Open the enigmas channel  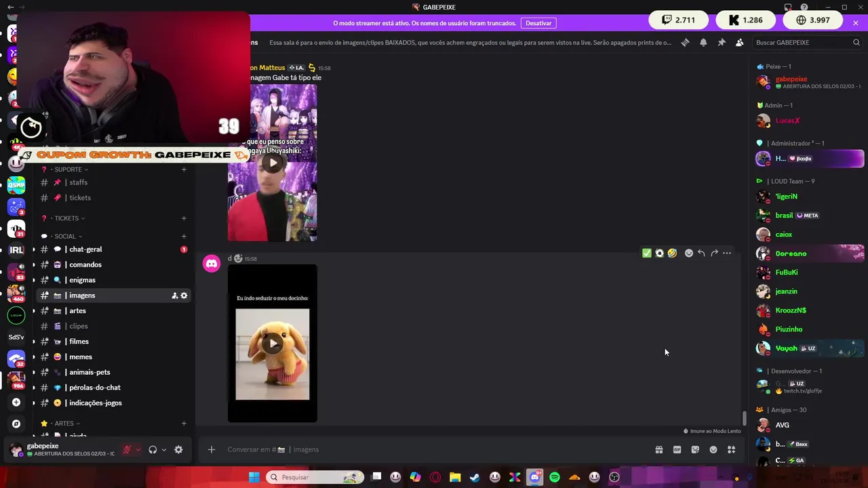pyautogui.click(x=113, y=280)
